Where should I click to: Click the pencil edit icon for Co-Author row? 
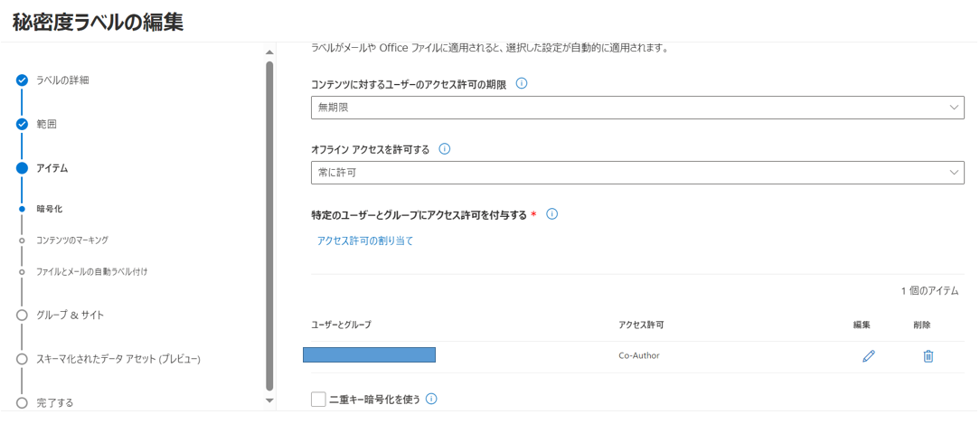(x=868, y=356)
